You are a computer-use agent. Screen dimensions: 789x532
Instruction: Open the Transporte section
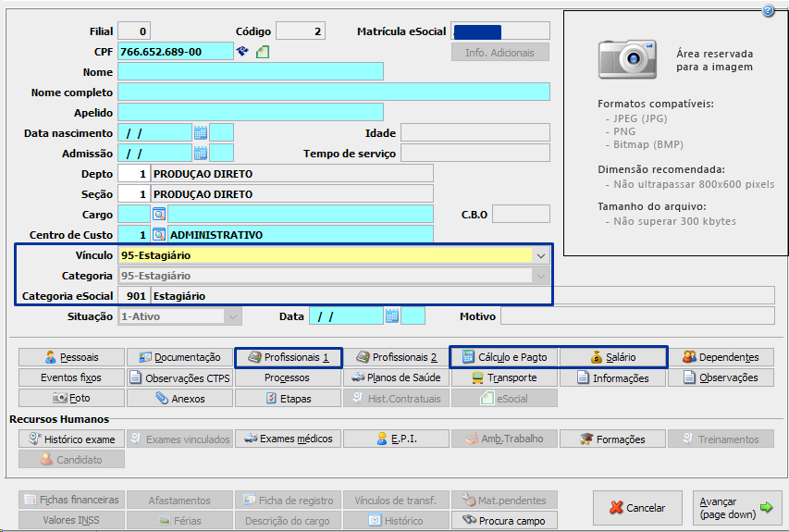505,377
